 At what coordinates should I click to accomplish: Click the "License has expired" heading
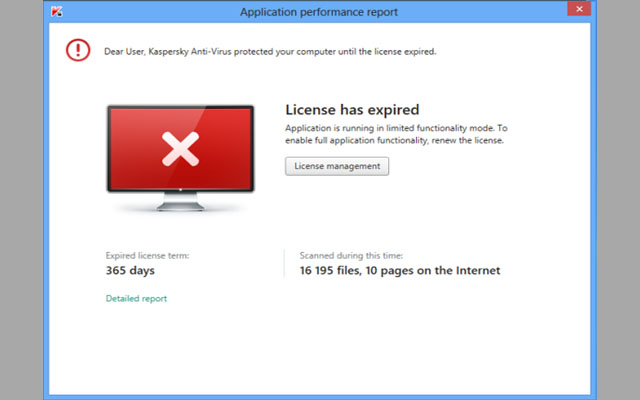(352, 110)
